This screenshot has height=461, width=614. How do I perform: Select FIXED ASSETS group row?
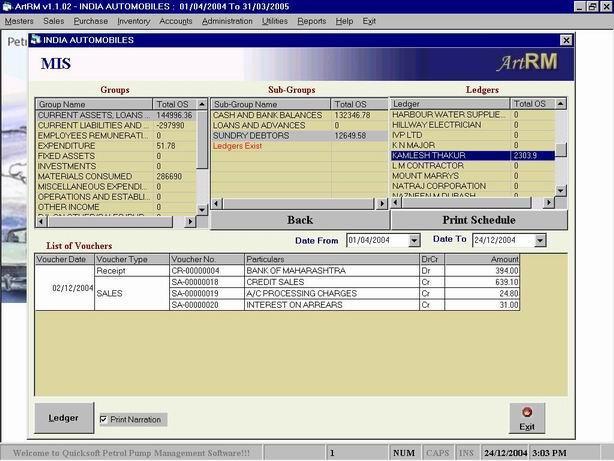(x=116, y=156)
